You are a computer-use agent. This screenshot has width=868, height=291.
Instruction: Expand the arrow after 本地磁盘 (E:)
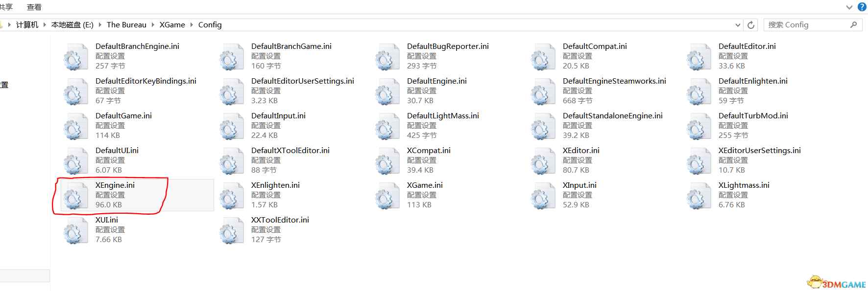point(100,24)
